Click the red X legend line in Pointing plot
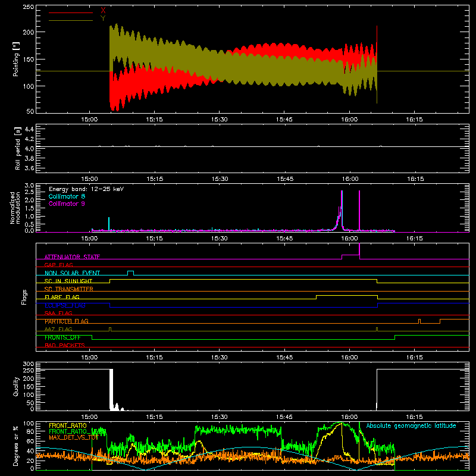The width and height of the screenshot is (476, 476). (x=70, y=12)
